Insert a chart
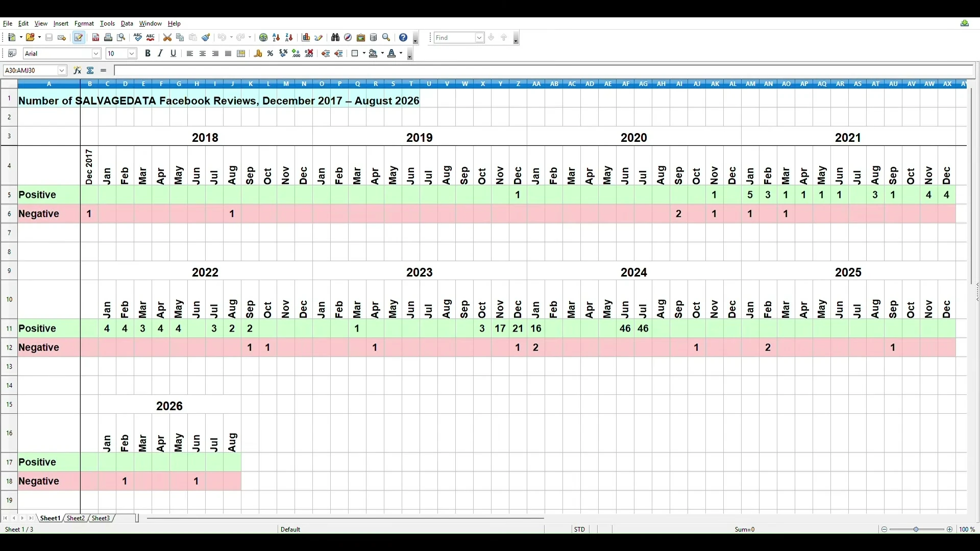The image size is (980, 551). point(306,38)
